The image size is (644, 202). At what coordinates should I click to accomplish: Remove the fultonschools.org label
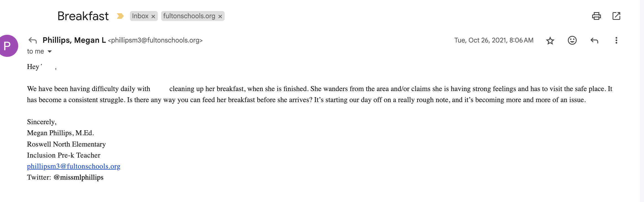click(x=220, y=16)
